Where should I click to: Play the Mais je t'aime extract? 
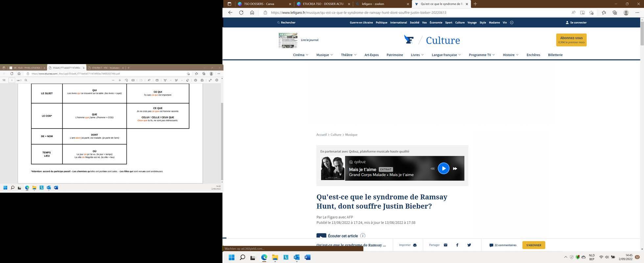click(x=444, y=168)
